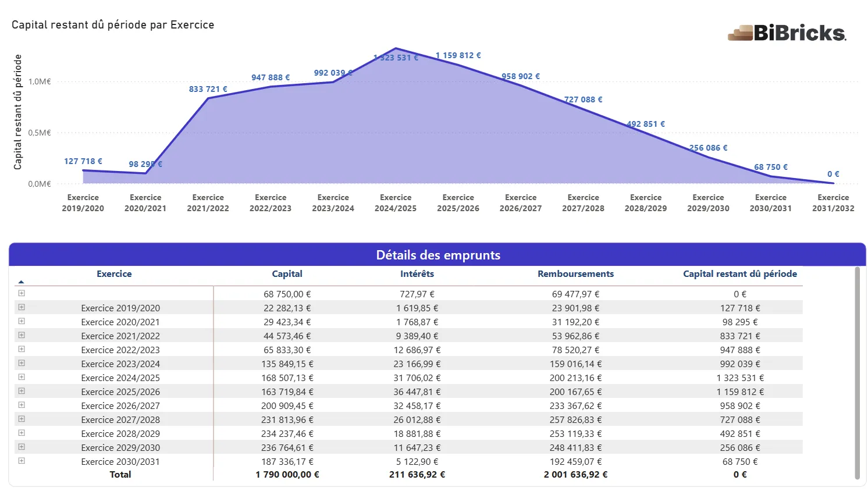Click the '1 159 812 €' chart data label
Viewport: 868px width, 491px height.
[x=458, y=55]
